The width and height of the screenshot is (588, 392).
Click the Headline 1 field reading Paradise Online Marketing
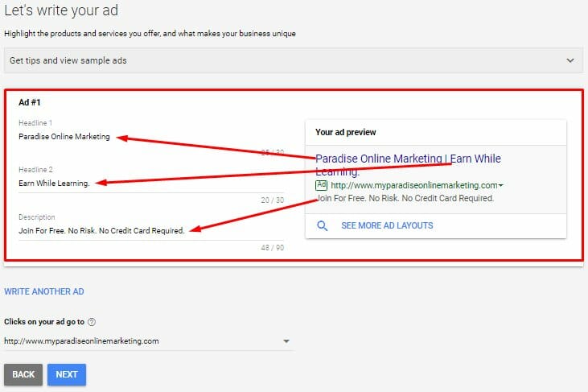tap(151, 137)
